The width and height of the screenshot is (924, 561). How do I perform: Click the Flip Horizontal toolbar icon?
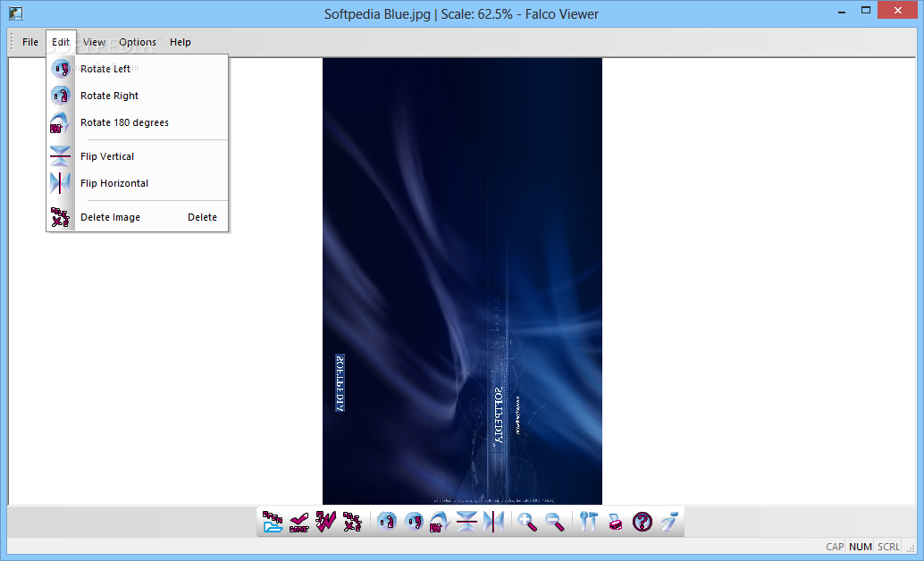(494, 522)
